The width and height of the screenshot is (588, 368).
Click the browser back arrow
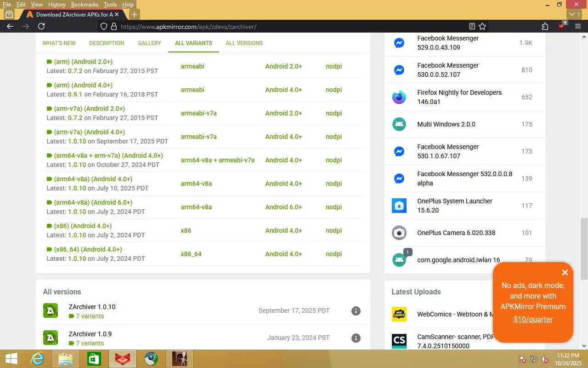10,26
